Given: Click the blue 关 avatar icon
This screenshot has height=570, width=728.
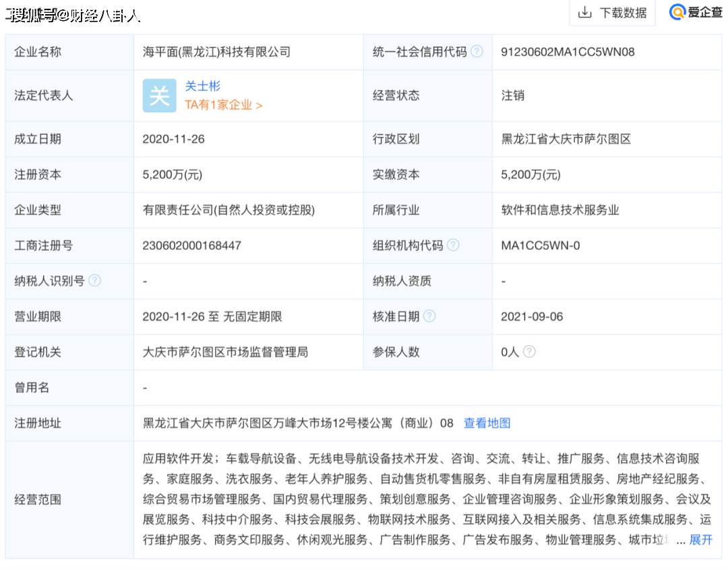Looking at the screenshot, I should pos(159,96).
